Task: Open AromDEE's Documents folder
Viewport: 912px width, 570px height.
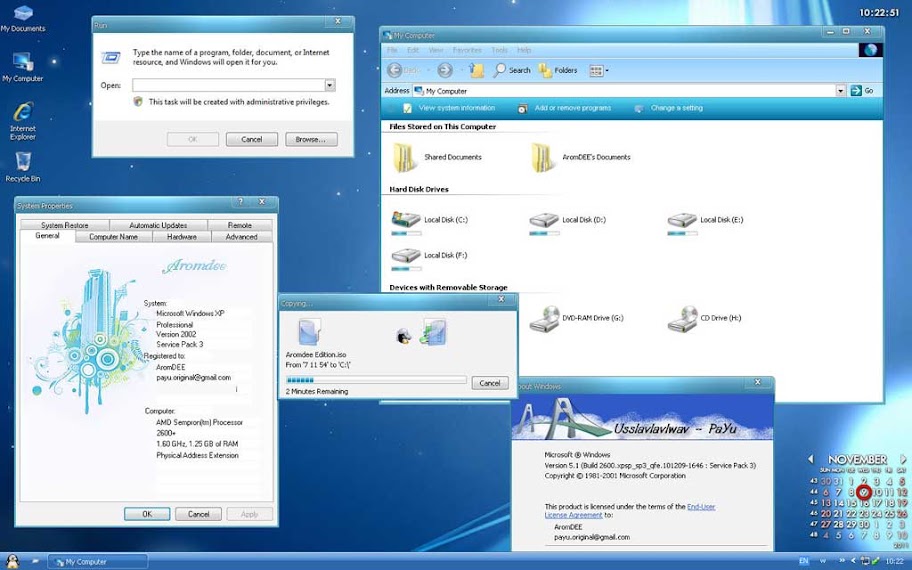Action: [x=580, y=157]
